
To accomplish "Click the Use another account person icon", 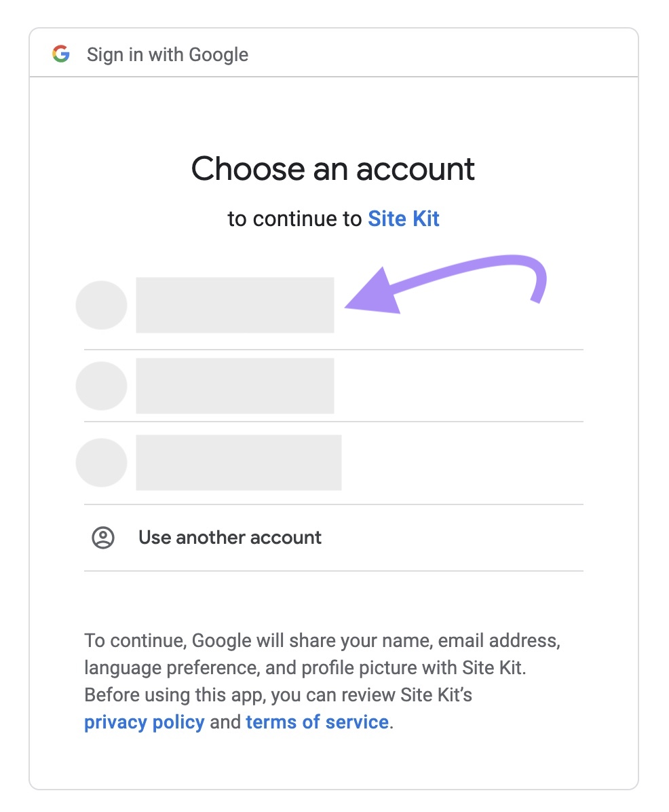I will pos(102,537).
